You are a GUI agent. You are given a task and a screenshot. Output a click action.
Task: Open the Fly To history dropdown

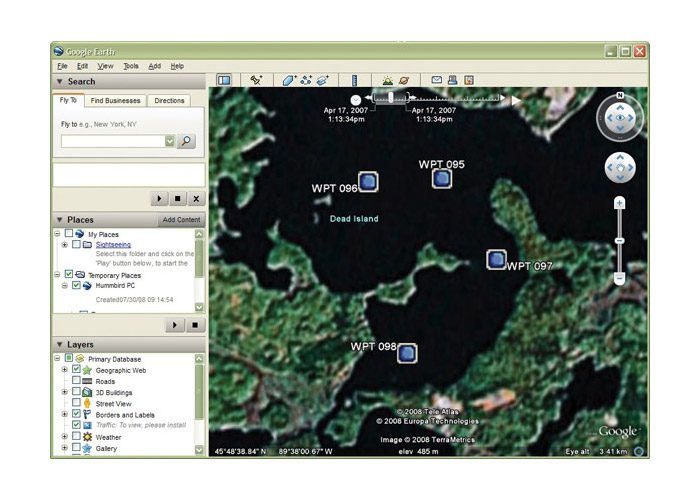[x=170, y=142]
